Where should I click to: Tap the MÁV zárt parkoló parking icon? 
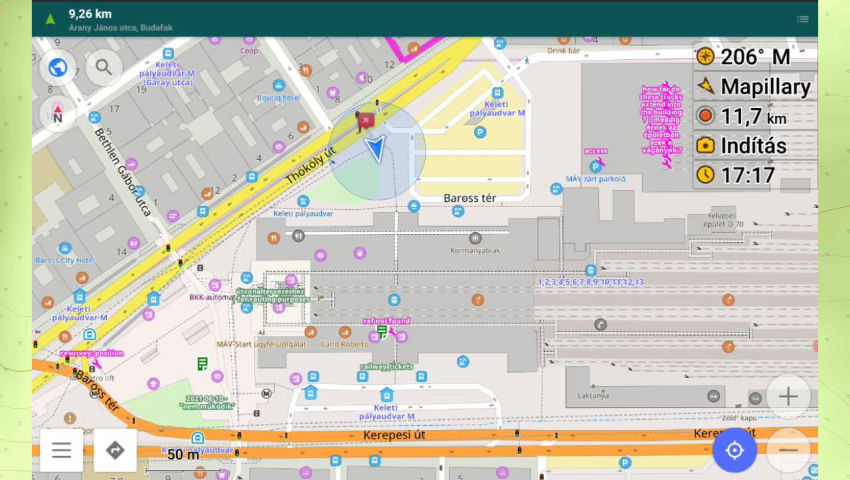(596, 167)
